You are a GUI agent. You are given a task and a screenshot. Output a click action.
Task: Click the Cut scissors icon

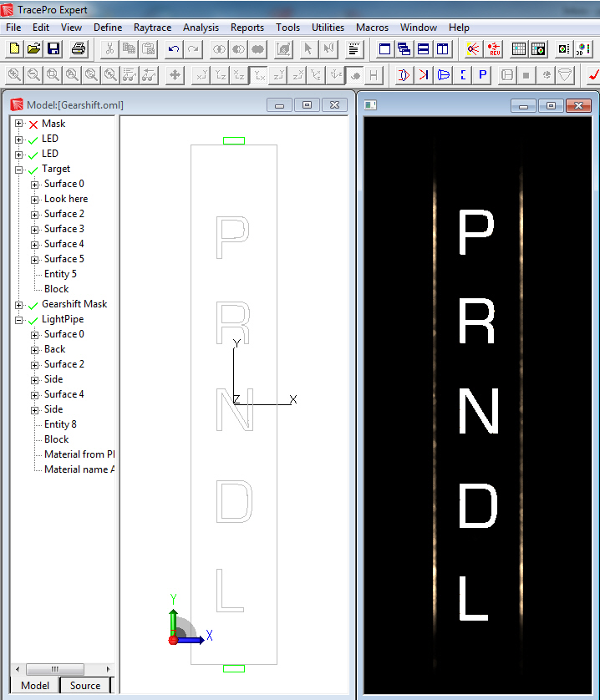click(x=109, y=48)
